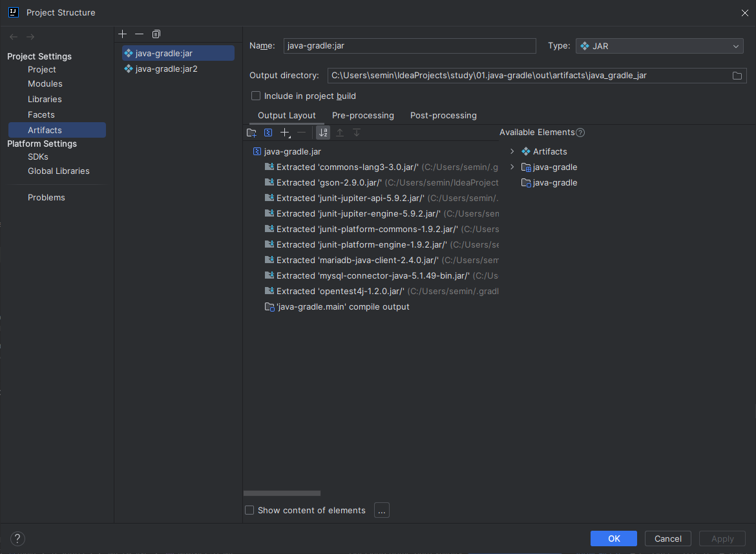Select 'java-gradle.main' compile output entry

[x=337, y=306]
